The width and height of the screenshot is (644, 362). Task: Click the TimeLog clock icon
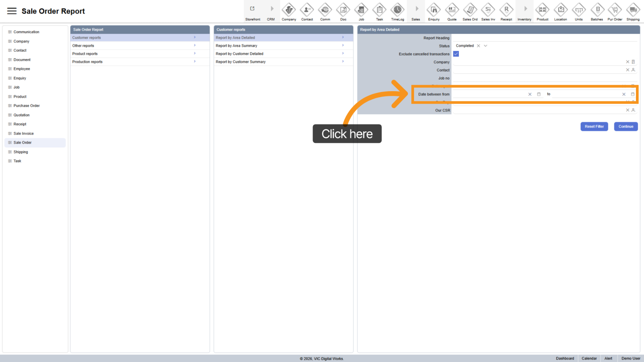click(397, 10)
